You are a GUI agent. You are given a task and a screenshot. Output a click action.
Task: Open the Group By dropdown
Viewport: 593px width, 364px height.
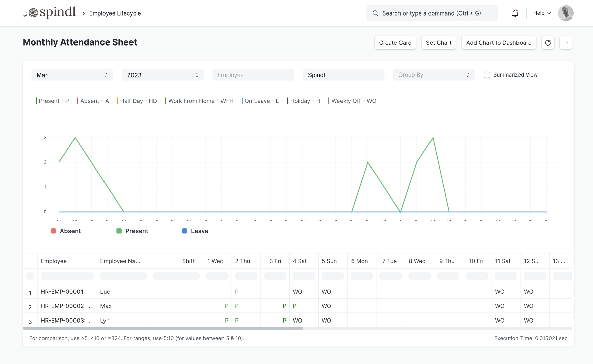tap(434, 75)
